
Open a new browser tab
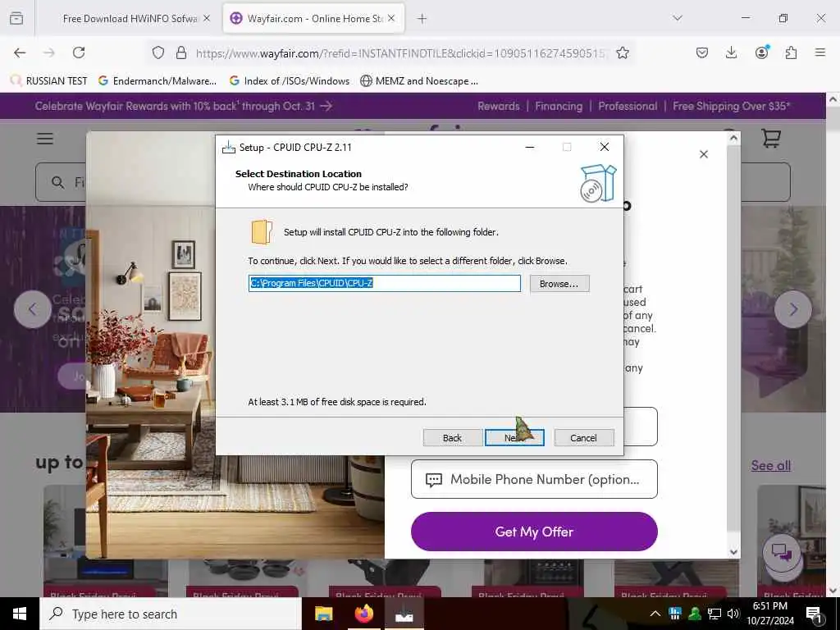(x=422, y=19)
